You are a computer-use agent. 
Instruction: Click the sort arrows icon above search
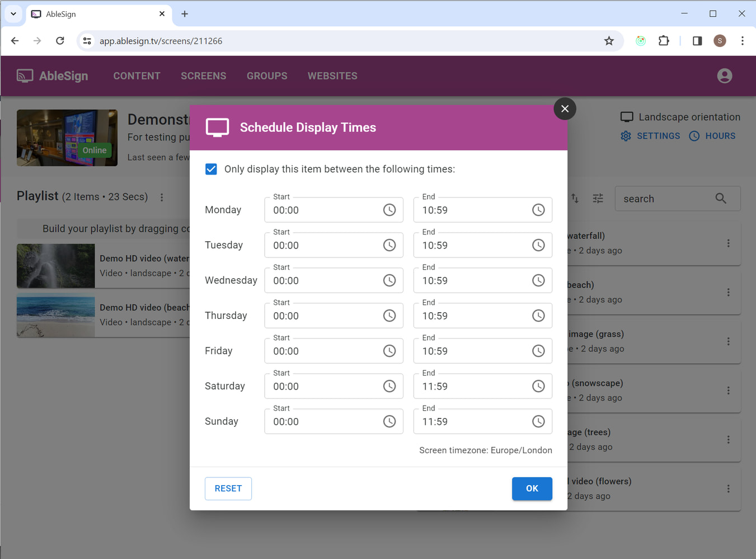pyautogui.click(x=575, y=198)
